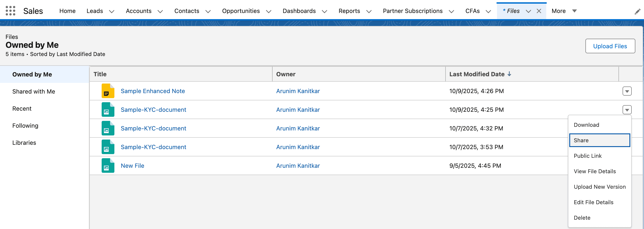Open row actions for Sample Enhanced Note
The height and width of the screenshot is (229, 644).
pos(627,91)
